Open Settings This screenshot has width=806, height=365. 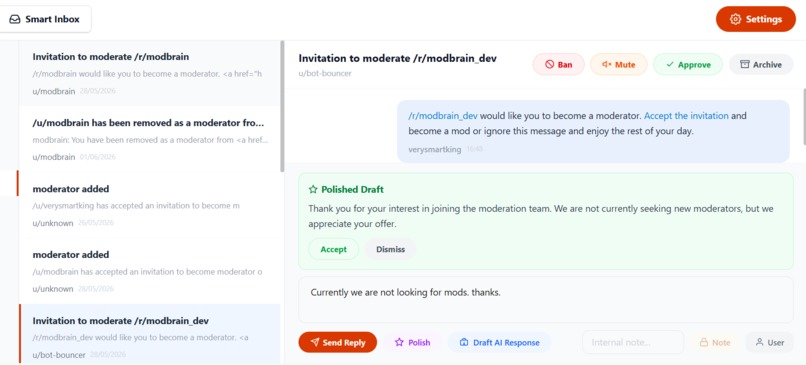(x=756, y=19)
